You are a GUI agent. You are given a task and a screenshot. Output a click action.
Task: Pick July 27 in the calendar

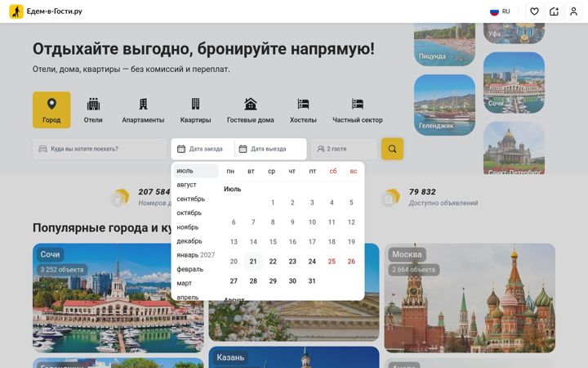pyautogui.click(x=234, y=280)
